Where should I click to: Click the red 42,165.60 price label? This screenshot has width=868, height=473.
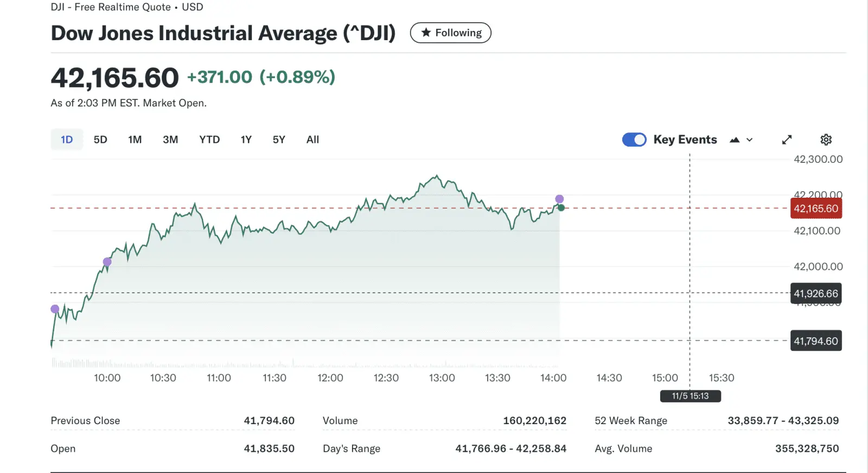(815, 209)
